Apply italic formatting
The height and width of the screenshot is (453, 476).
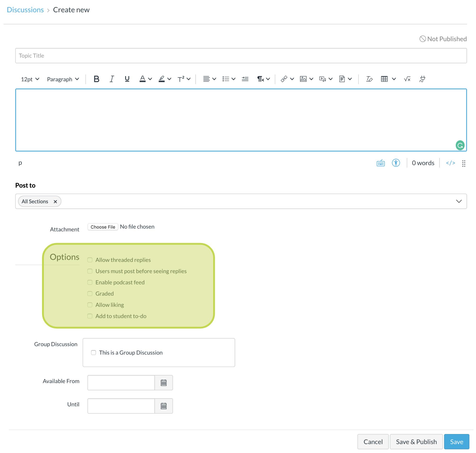pyautogui.click(x=112, y=79)
